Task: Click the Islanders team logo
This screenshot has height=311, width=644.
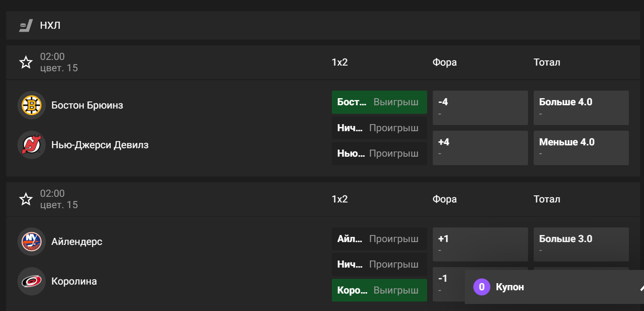Action: [x=32, y=242]
